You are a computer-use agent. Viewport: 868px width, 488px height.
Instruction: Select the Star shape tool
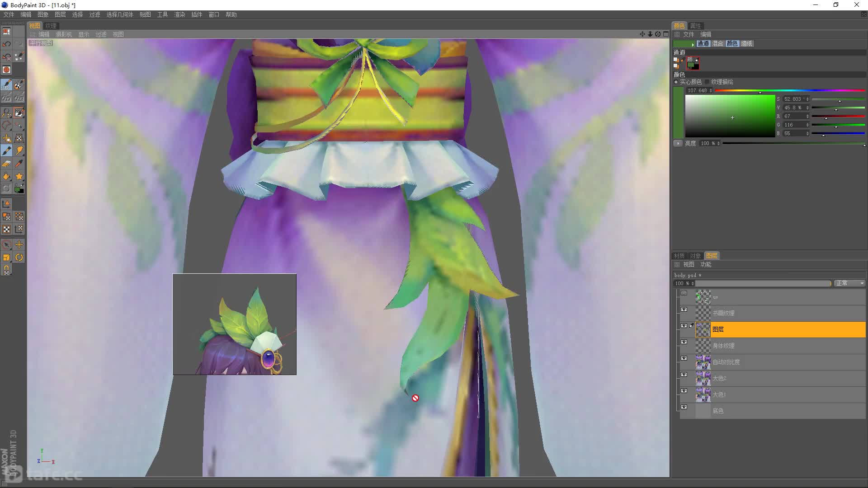[x=19, y=176]
